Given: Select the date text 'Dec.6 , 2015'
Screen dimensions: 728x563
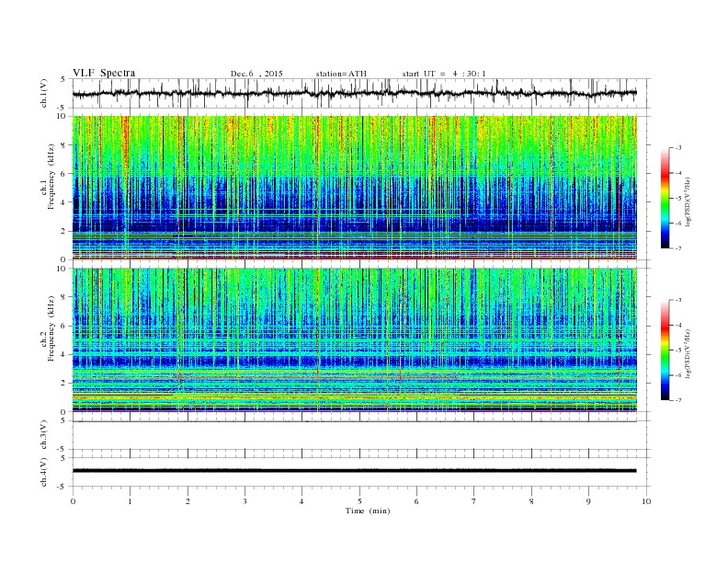Looking at the screenshot, I should [256, 74].
